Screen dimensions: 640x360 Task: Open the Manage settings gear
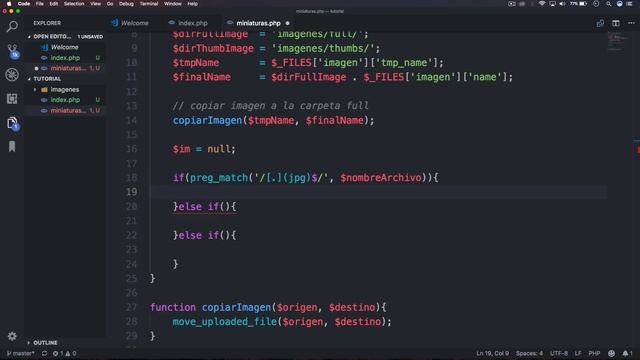click(x=12, y=336)
